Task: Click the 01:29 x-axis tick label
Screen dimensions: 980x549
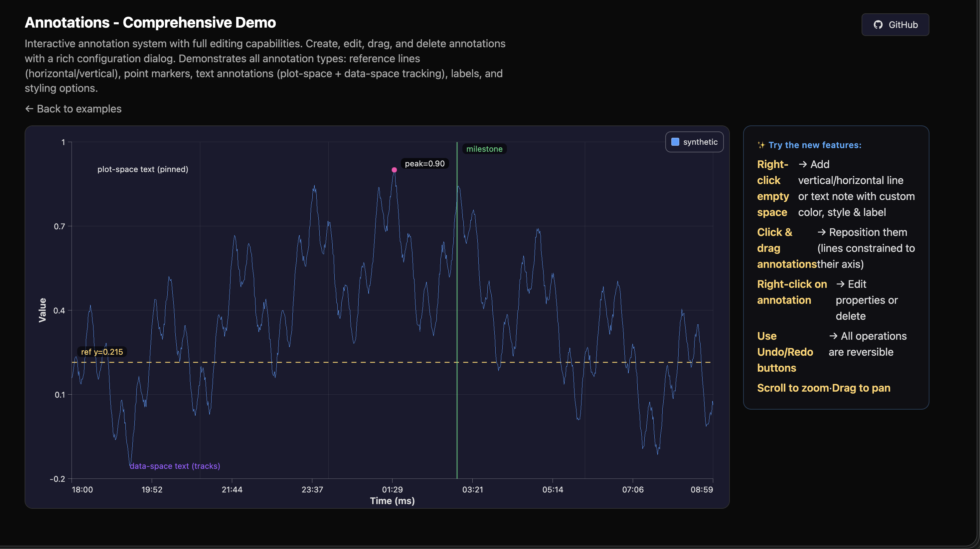Action: (x=392, y=490)
